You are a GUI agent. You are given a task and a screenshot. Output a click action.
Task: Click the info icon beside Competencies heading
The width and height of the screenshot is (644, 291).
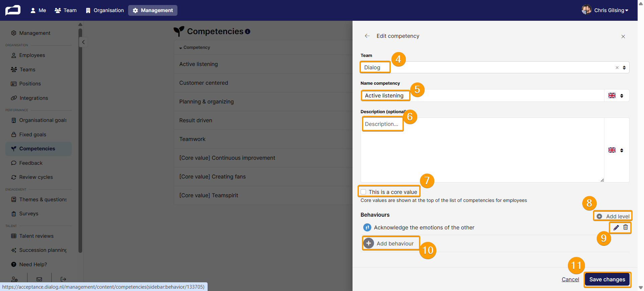(x=248, y=31)
